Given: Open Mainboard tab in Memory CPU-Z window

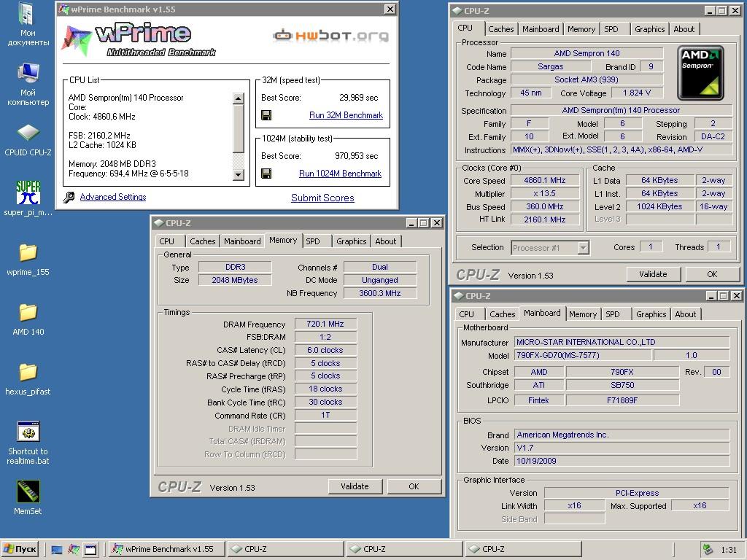Looking at the screenshot, I should 242,241.
